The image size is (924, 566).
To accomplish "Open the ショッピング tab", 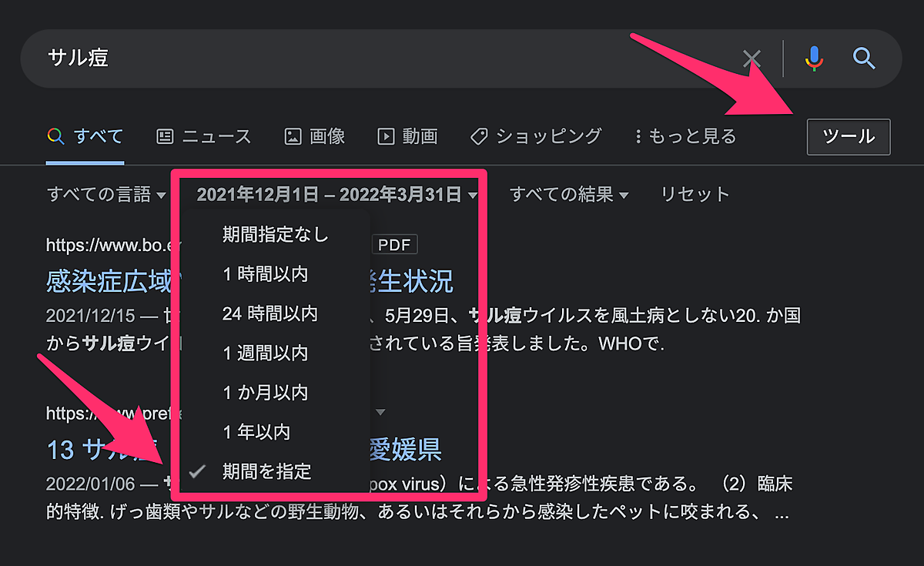I will tap(535, 137).
